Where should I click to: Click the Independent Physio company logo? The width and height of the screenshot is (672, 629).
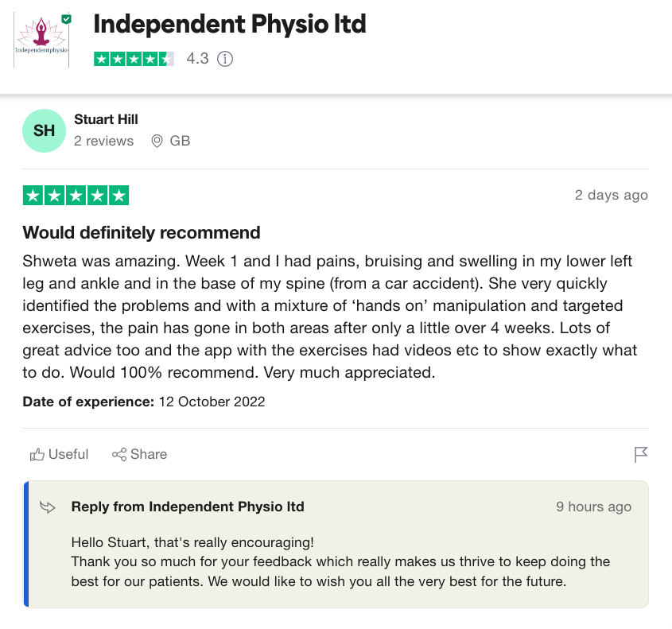pyautogui.click(x=41, y=40)
